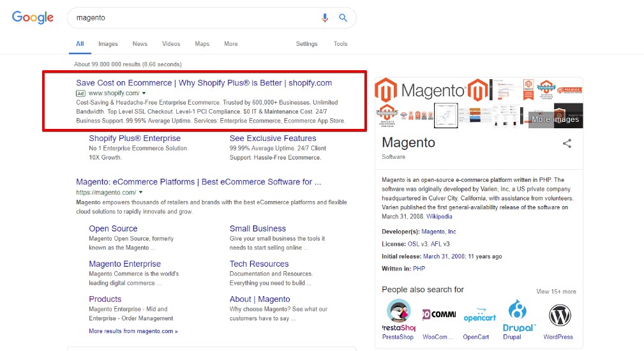This screenshot has width=644, height=351.
Task: Click the Drupal text label
Action: click(x=512, y=337)
